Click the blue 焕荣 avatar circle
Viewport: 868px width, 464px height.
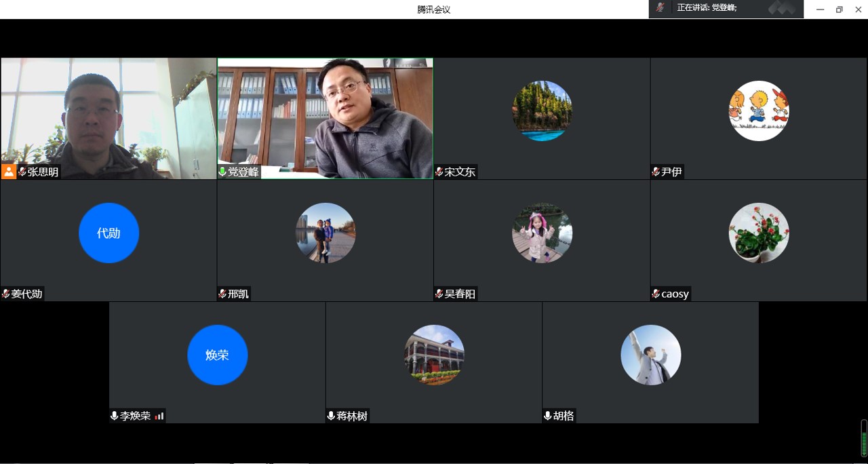(217, 355)
